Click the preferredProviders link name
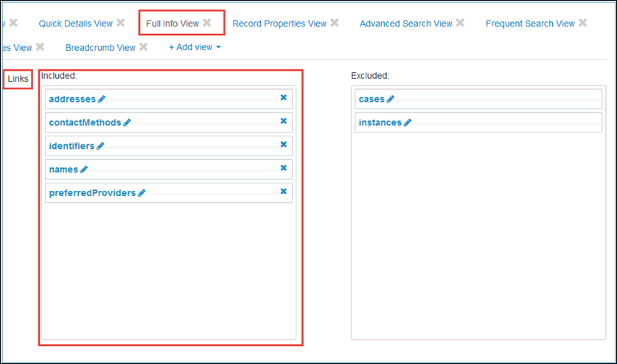This screenshot has width=617, height=364. click(x=92, y=193)
